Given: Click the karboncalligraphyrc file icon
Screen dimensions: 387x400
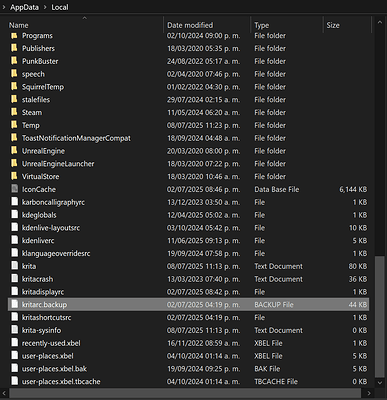Looking at the screenshot, I should tap(14, 202).
